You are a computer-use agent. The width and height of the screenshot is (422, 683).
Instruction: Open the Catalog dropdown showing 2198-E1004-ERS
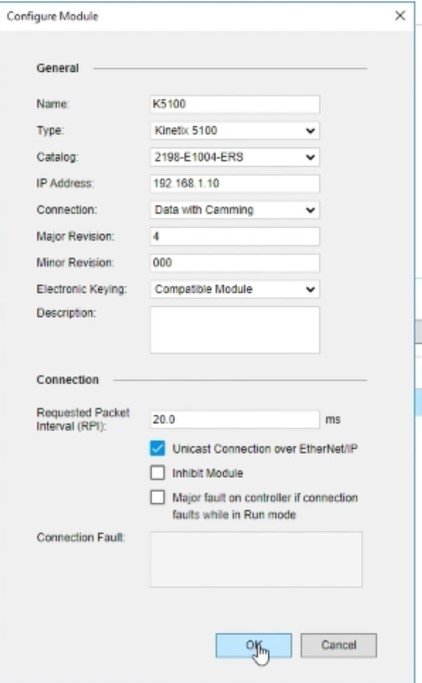[235, 157]
